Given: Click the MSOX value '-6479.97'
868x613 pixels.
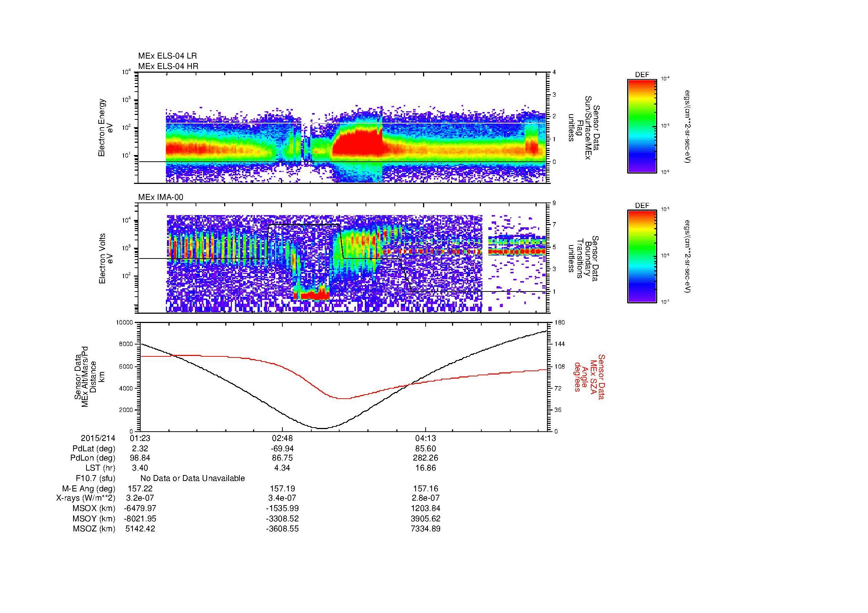Looking at the screenshot, I should tap(140, 508).
